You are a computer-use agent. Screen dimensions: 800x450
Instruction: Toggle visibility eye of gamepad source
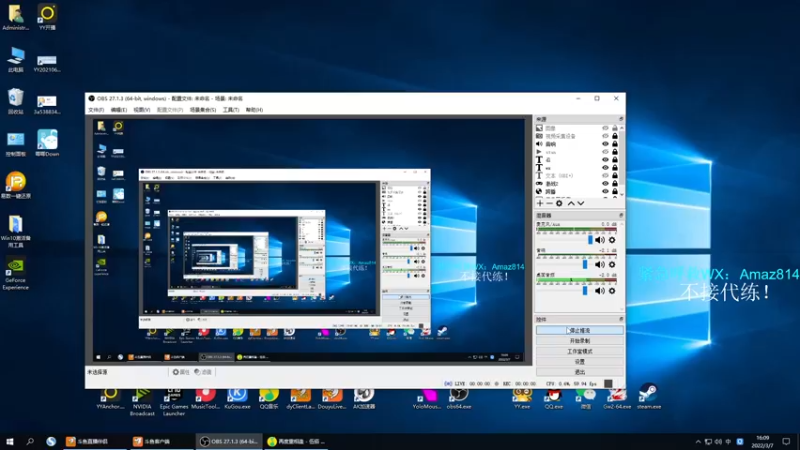605,184
